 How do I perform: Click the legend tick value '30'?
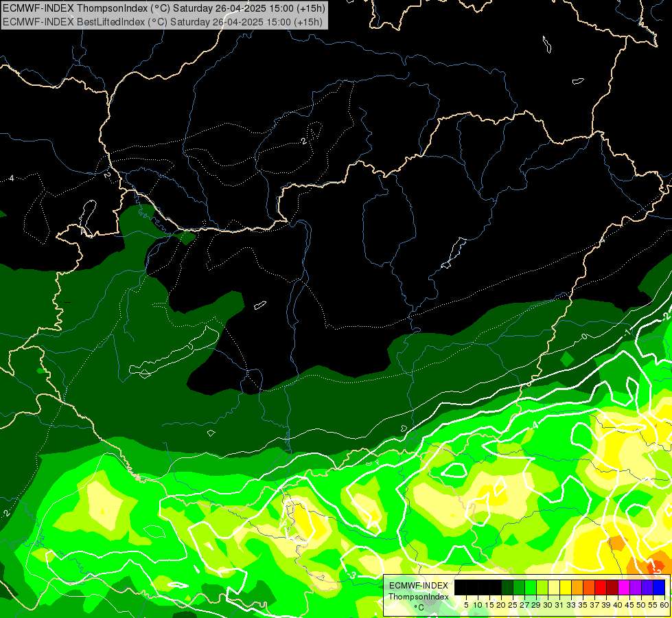548,605
